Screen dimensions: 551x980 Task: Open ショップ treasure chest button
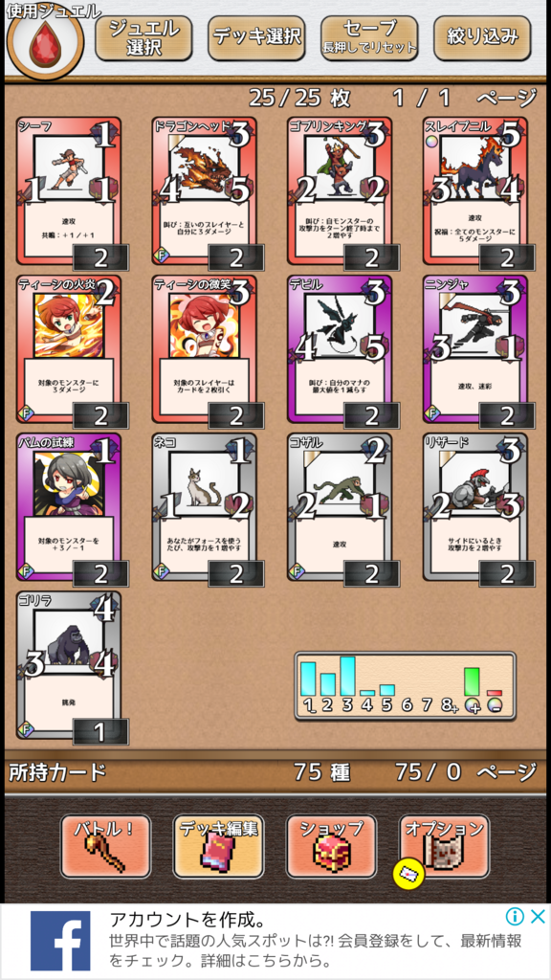(x=332, y=846)
